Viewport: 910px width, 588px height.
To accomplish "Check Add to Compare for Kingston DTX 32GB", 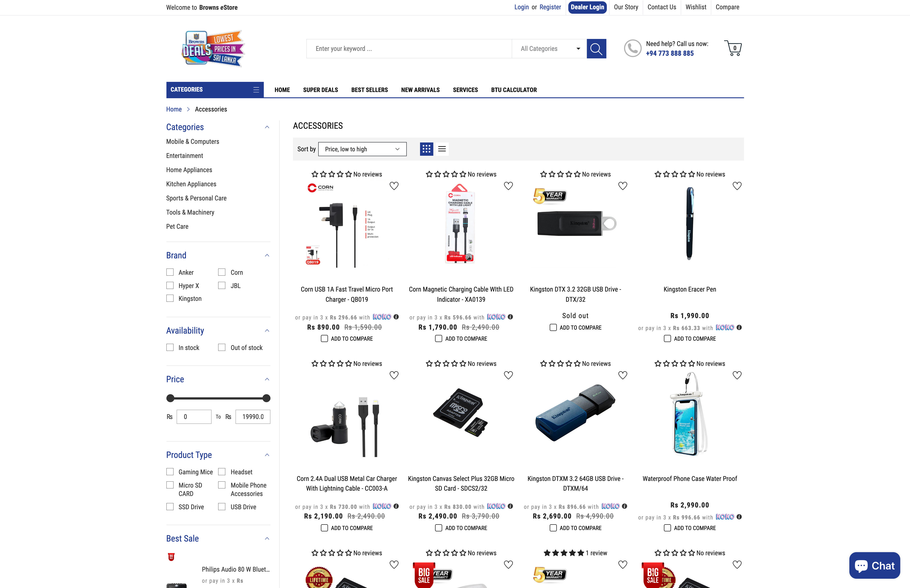I will pyautogui.click(x=553, y=328).
